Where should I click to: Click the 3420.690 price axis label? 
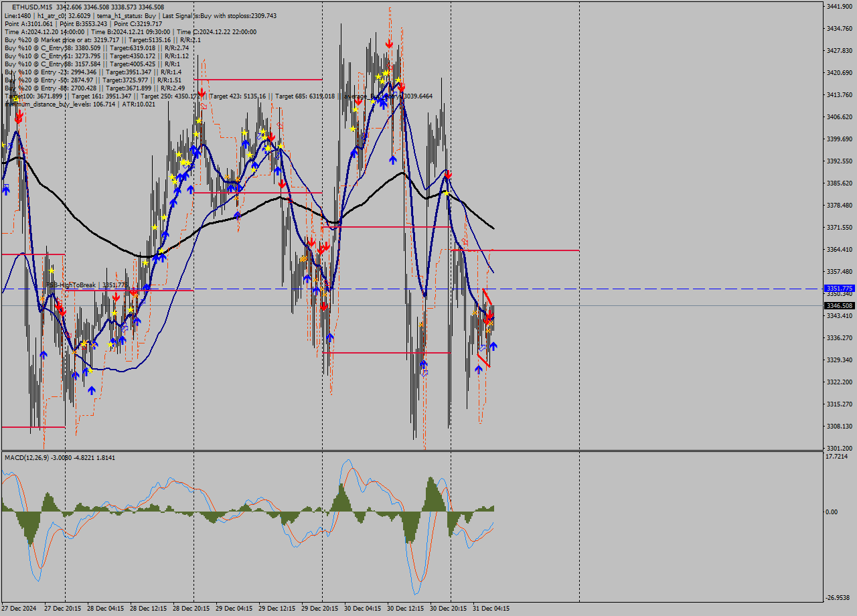[839, 72]
